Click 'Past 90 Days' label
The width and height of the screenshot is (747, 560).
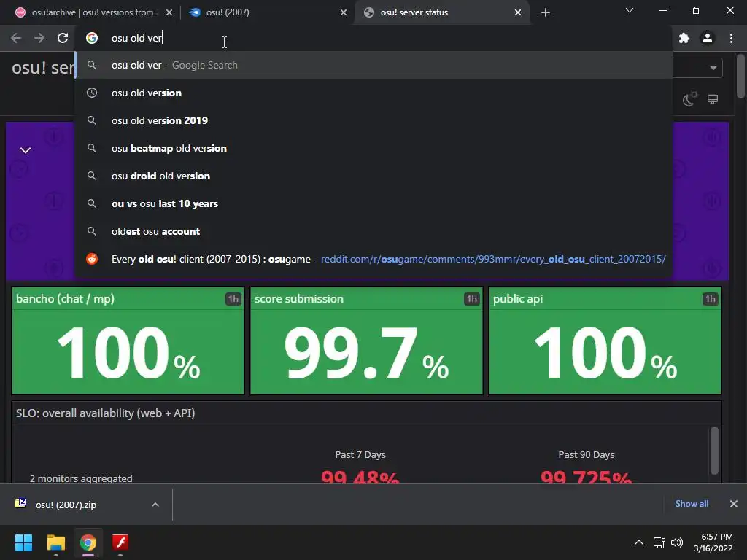coord(587,455)
